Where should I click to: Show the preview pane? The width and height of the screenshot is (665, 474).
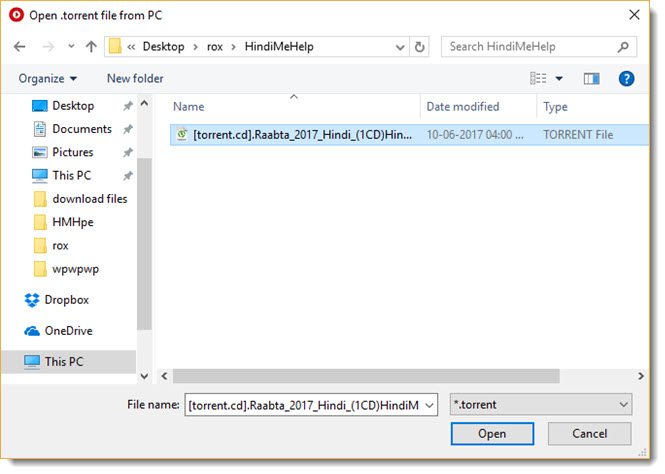coord(591,78)
